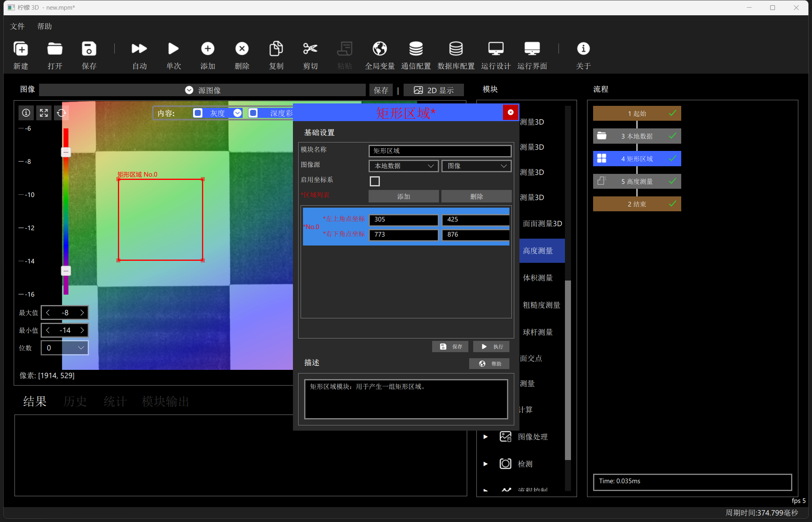Image resolution: width=812 pixels, height=522 pixels.
Task: Start 自动 (auto run) mode
Action: pos(139,49)
